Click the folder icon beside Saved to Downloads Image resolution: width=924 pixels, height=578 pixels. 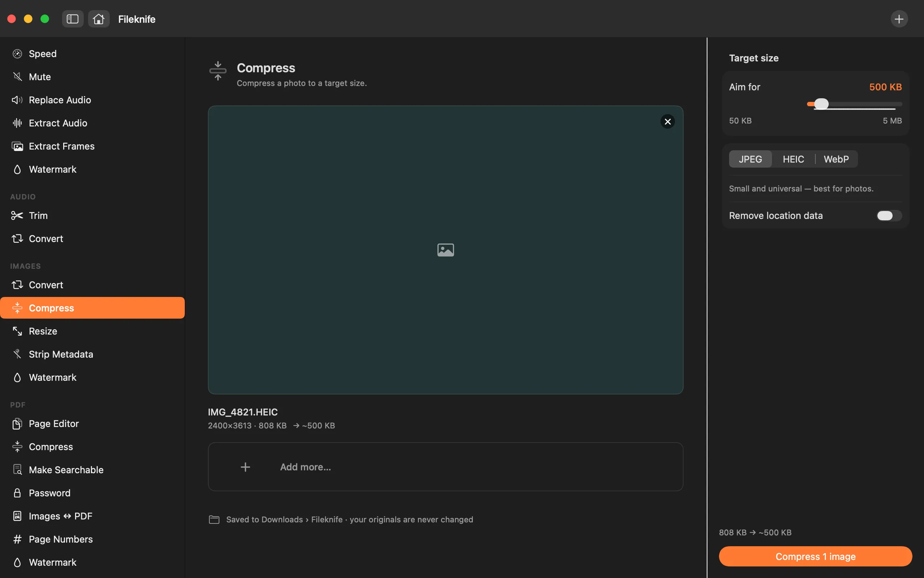[x=214, y=519]
